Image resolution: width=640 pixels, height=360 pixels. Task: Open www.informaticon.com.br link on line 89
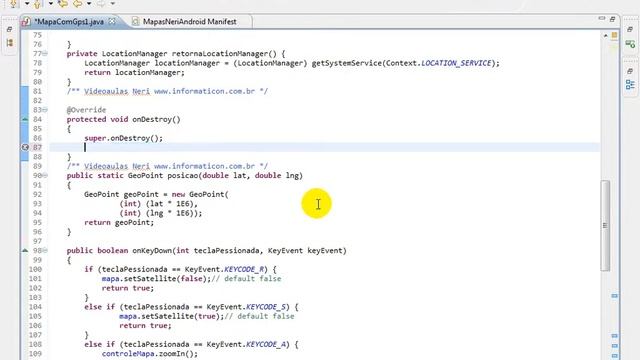pyautogui.click(x=204, y=166)
